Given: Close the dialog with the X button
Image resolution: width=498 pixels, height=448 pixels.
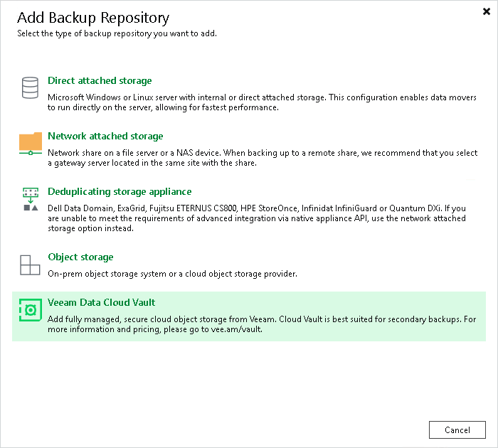Looking at the screenshot, I should pyautogui.click(x=486, y=12).
